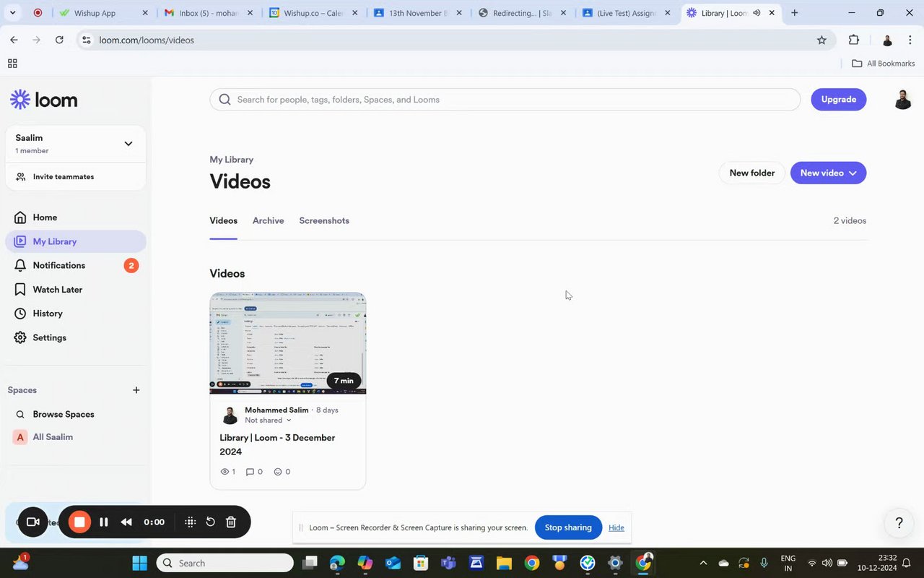Click the Windows taskbar search box
Viewport: 924px width, 578px height.
[x=225, y=563]
